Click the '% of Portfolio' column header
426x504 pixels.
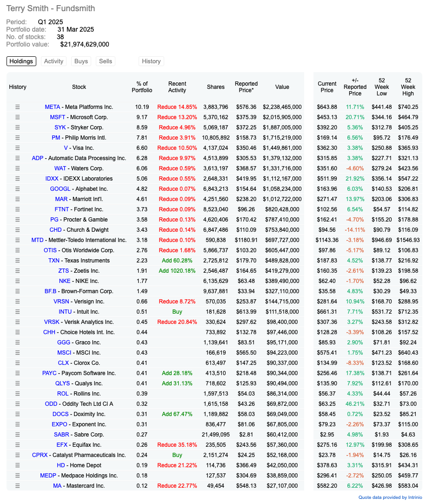142,87
